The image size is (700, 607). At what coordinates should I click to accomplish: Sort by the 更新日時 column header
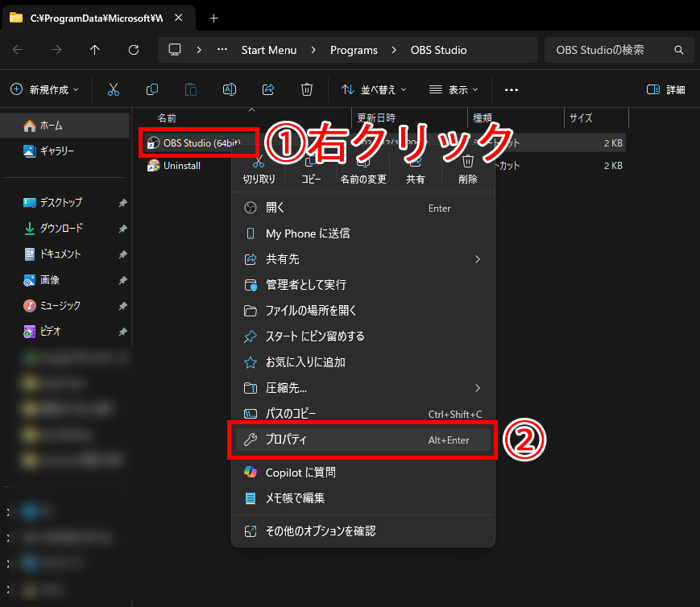(376, 118)
